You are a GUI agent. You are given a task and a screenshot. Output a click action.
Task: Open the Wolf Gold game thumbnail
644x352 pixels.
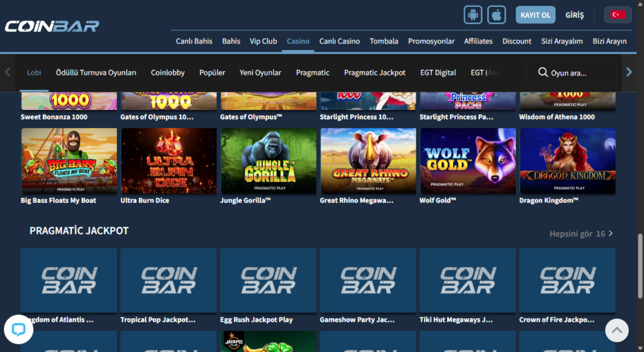(467, 161)
